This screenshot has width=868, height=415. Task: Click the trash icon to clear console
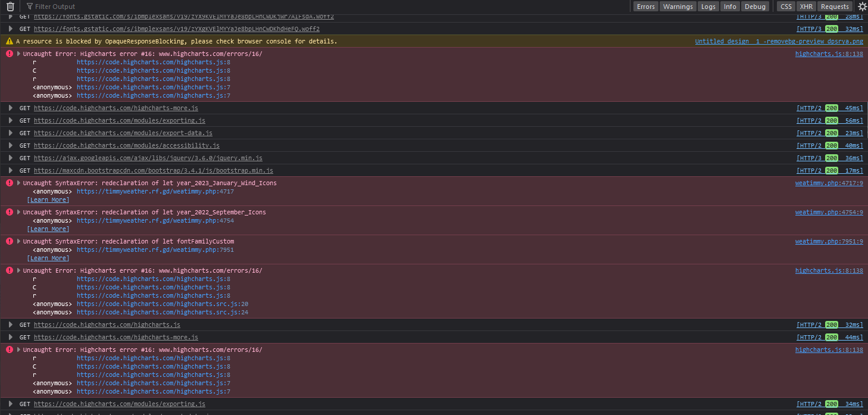pos(10,7)
